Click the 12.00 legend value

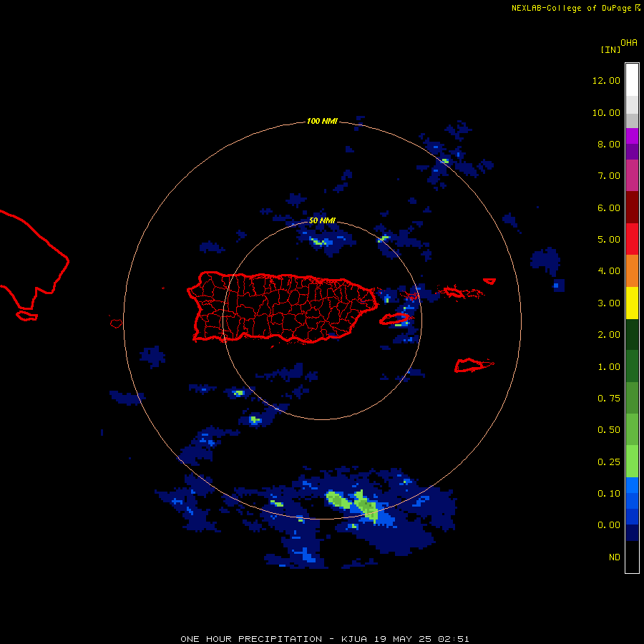(x=606, y=80)
